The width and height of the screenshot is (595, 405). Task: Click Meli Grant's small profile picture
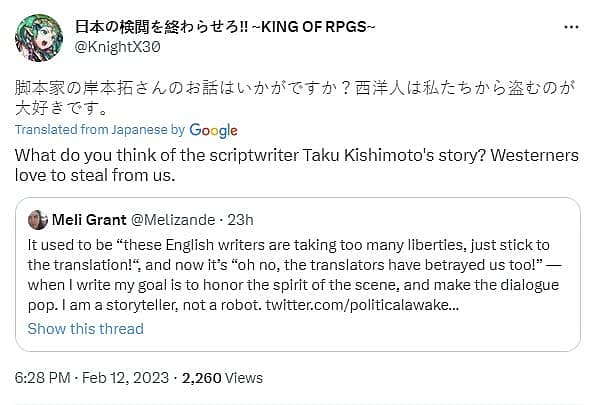(x=38, y=220)
